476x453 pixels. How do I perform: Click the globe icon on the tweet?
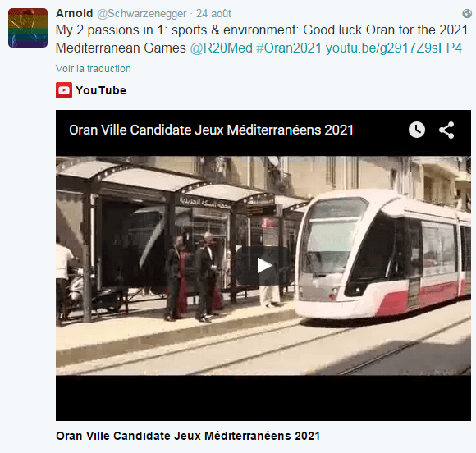click(467, 13)
